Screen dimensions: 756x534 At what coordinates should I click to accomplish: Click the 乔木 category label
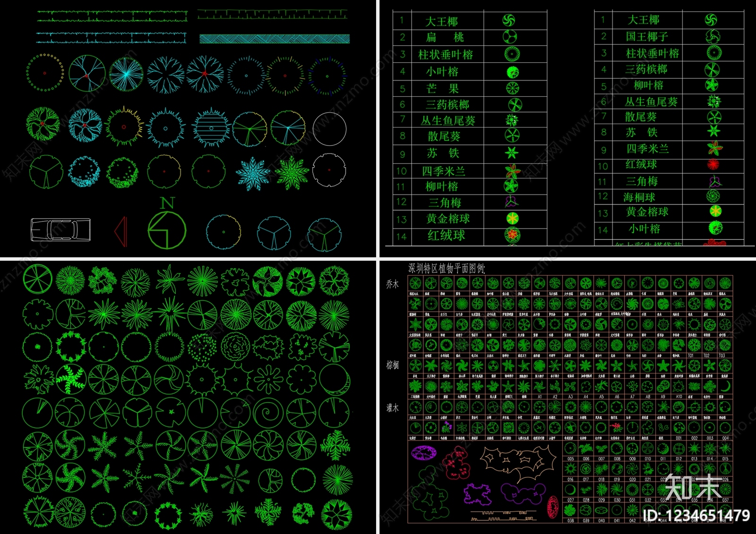click(x=392, y=284)
